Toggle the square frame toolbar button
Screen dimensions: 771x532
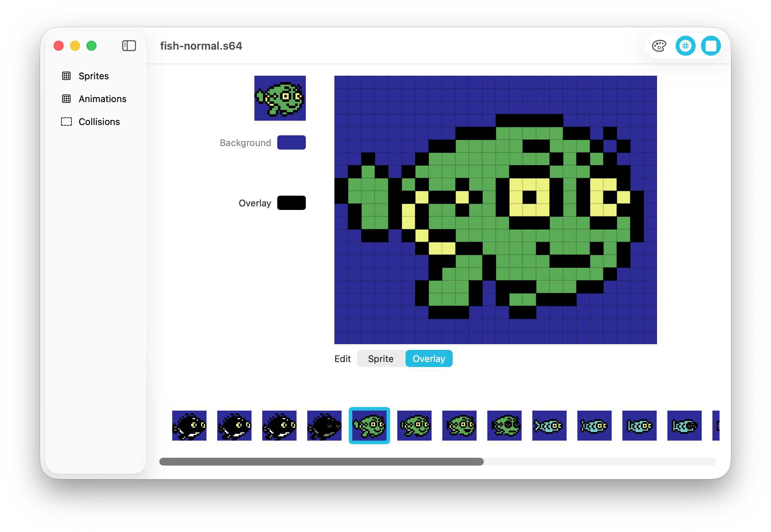pyautogui.click(x=711, y=46)
